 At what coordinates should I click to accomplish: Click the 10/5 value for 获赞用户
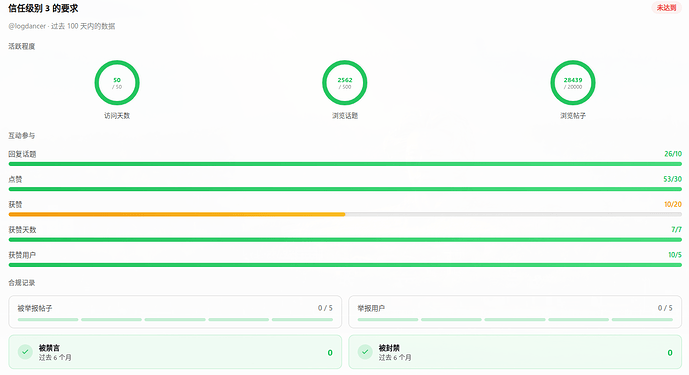point(675,255)
